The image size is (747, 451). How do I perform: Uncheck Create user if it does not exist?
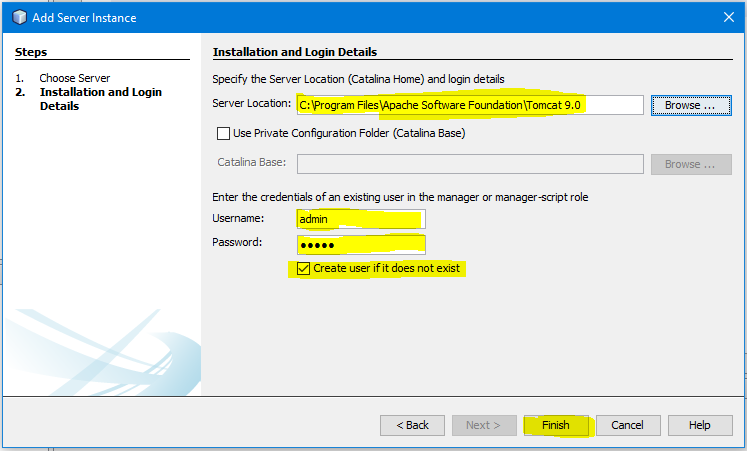[x=303, y=269]
